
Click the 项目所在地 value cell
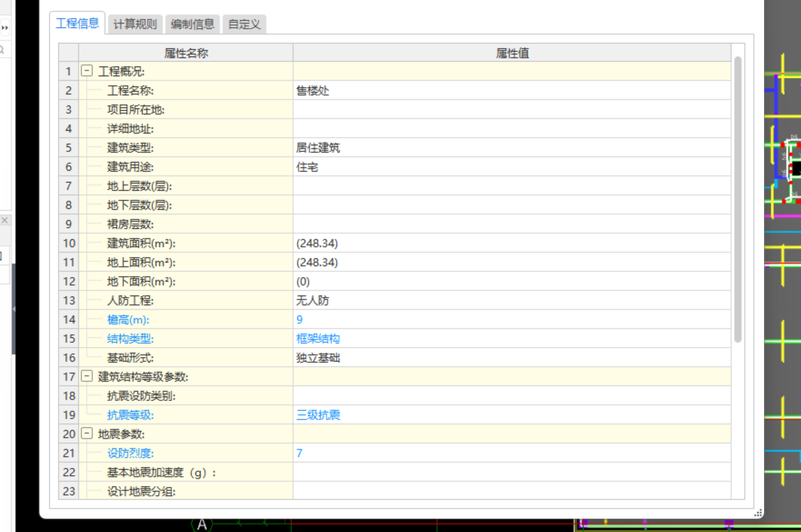click(x=512, y=110)
